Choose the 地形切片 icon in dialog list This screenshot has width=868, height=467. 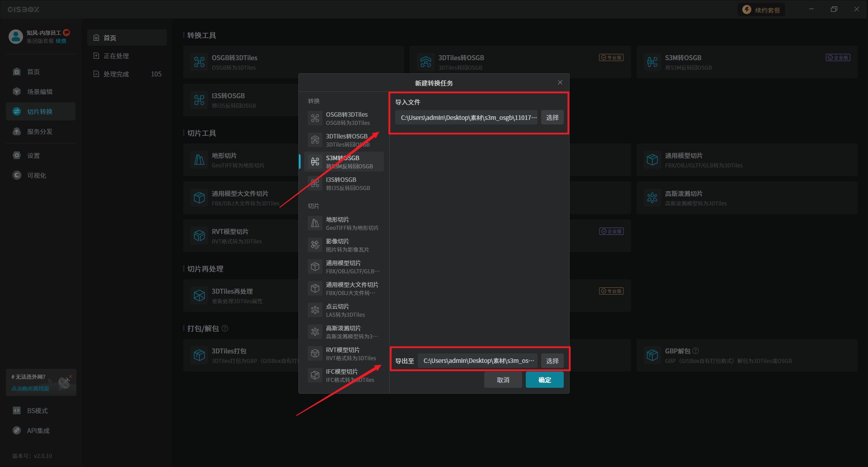(x=315, y=224)
